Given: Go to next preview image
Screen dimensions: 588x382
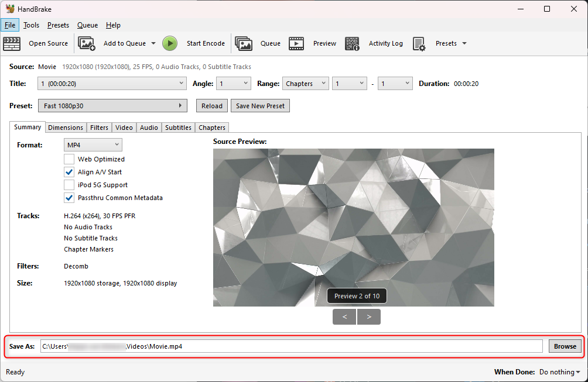Looking at the screenshot, I should click(x=369, y=317).
